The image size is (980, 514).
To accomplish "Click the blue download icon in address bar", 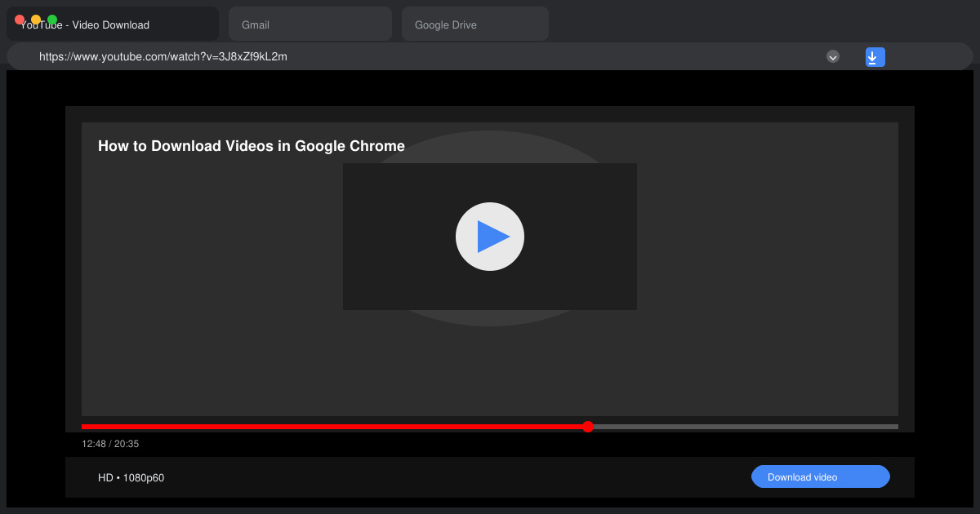I will [875, 57].
